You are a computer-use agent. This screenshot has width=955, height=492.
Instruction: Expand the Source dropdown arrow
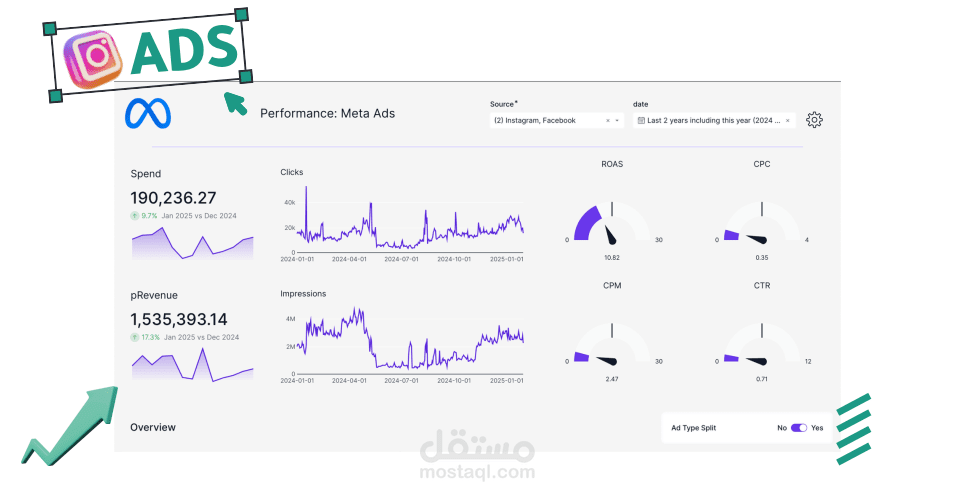click(x=617, y=121)
